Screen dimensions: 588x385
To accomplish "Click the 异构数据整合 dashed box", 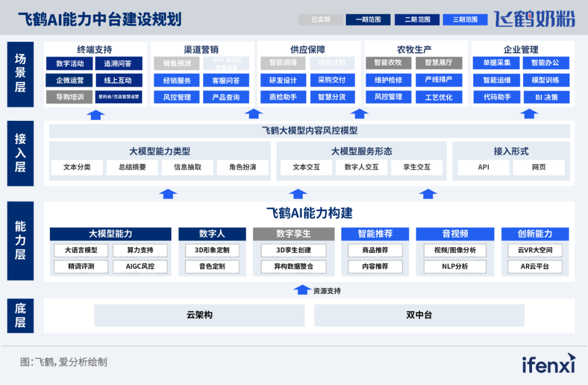I will 293,266.
